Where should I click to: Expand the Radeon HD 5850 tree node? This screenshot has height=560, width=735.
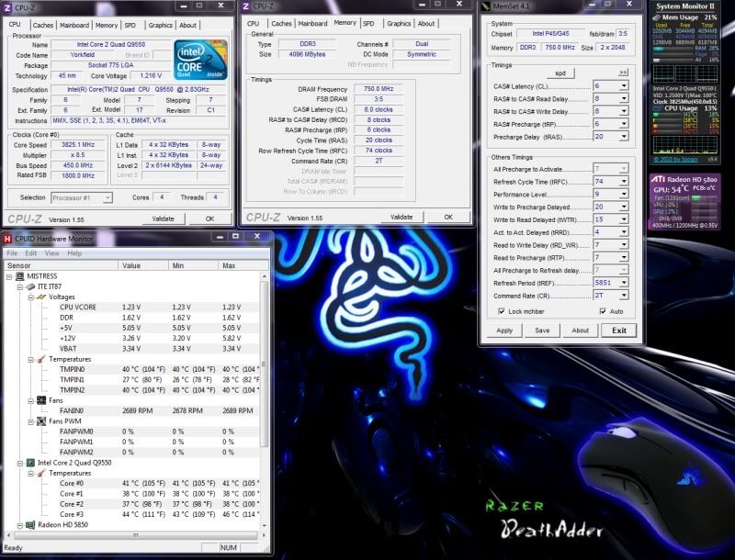tap(19, 525)
